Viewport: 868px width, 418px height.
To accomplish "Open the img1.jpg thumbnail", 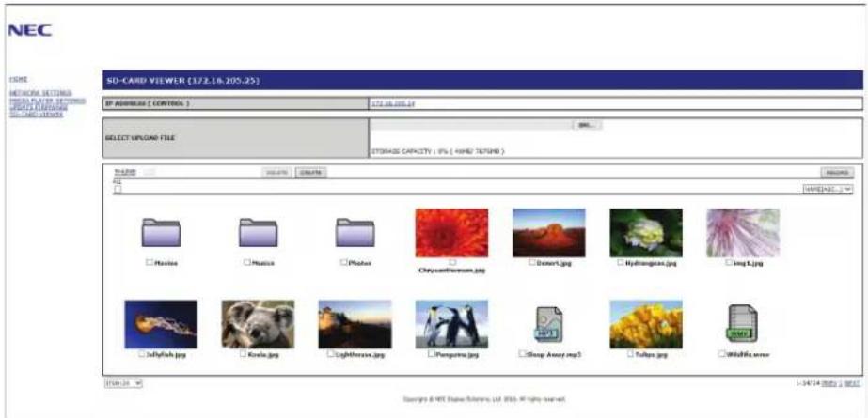I will click(x=743, y=233).
